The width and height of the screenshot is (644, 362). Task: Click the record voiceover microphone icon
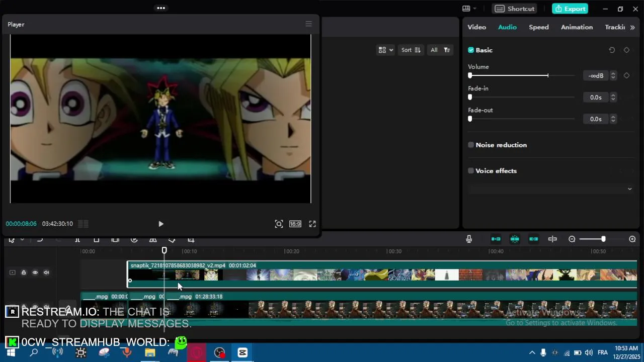point(469,239)
